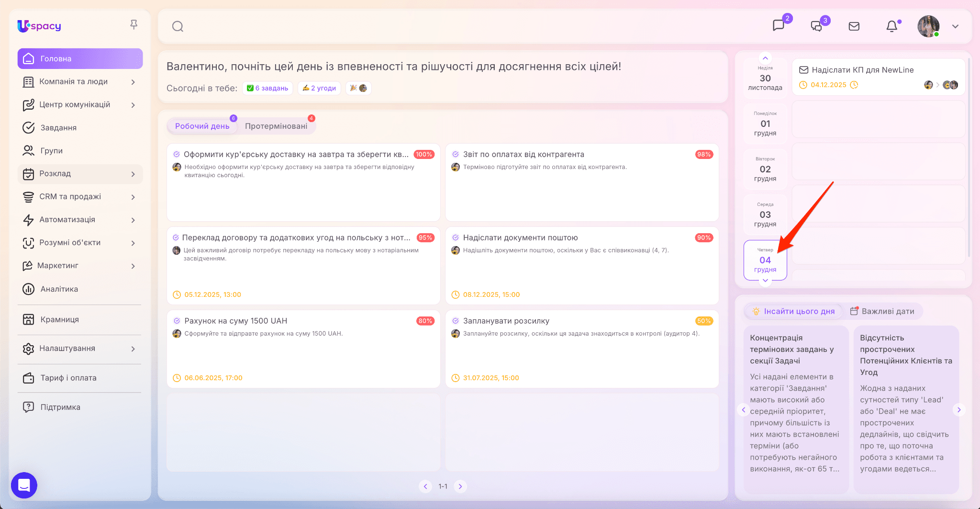The image size is (980, 509).
Task: Click the 2 угоди chip
Action: coord(319,88)
